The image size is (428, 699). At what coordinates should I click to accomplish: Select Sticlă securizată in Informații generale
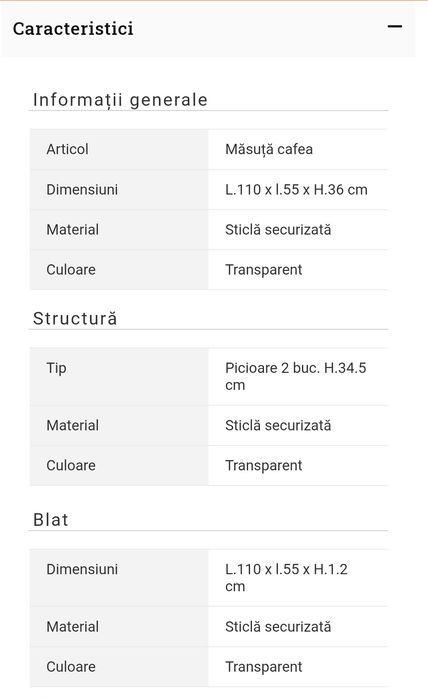[278, 230]
